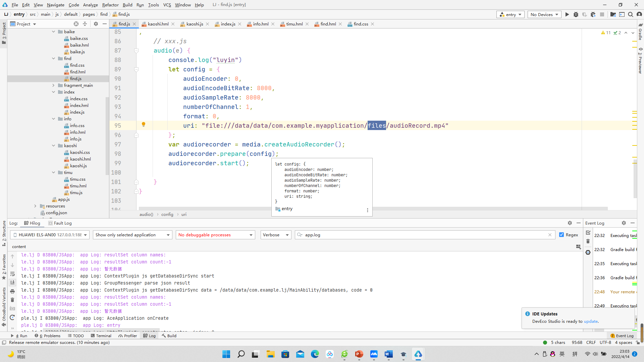Toggle the Favorites side panel
Viewport: 644px width, 362px height.
[4, 267]
